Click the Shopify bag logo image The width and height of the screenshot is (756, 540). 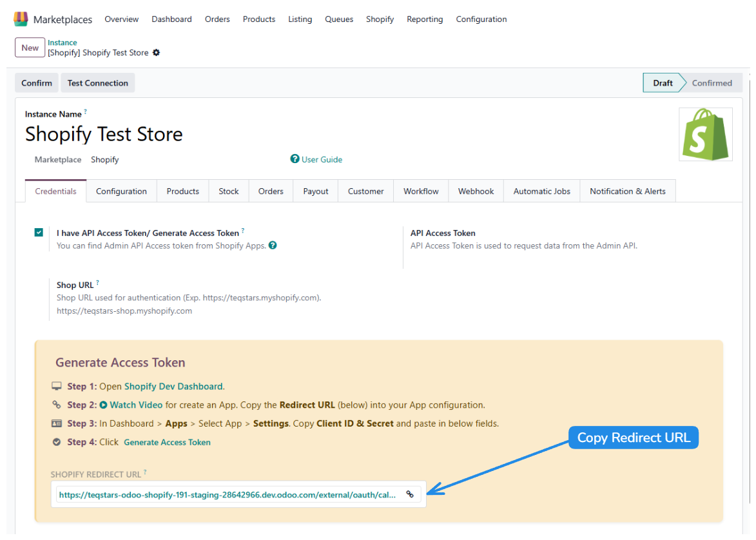pos(705,134)
